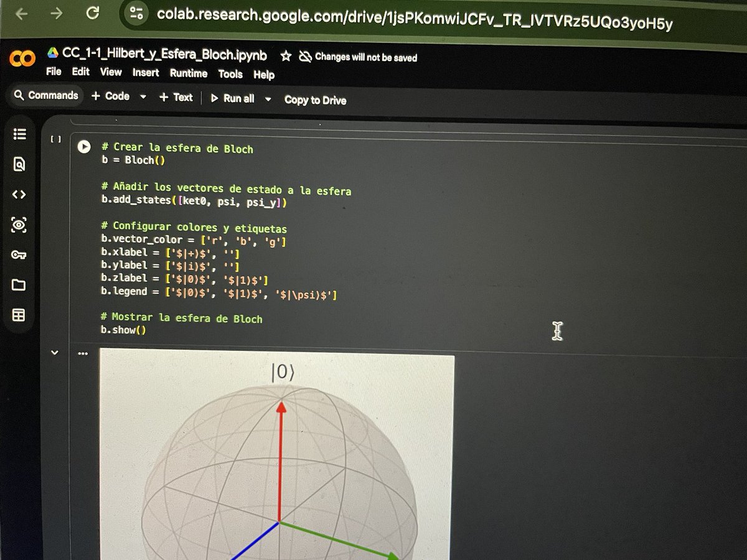Click the browser back arrow
The width and height of the screenshot is (747, 560).
(22, 12)
